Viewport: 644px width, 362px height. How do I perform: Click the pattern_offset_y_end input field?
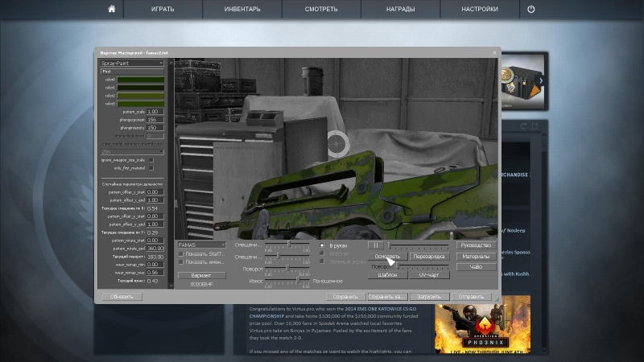[x=155, y=224]
